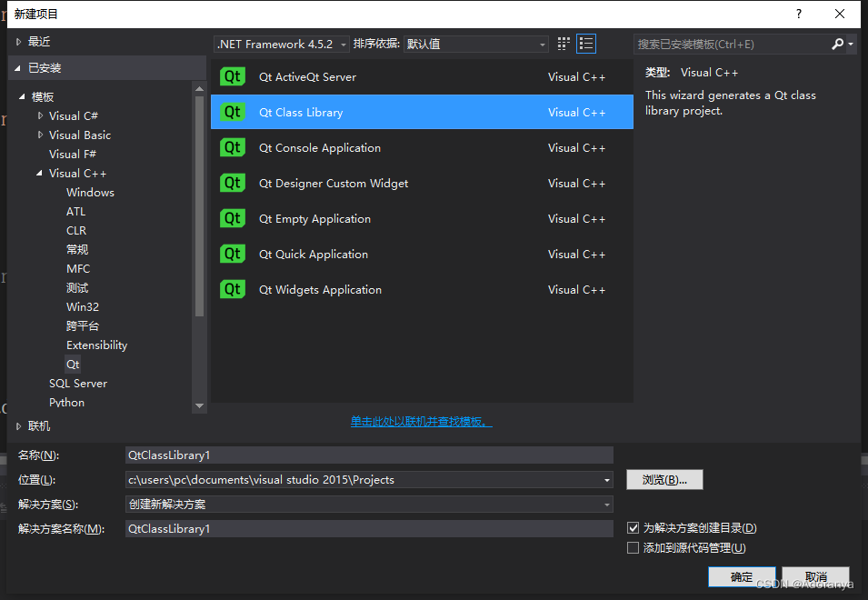This screenshot has width=868, height=600.
Task: Click the 搜索已安装模板 search box
Action: [x=732, y=44]
